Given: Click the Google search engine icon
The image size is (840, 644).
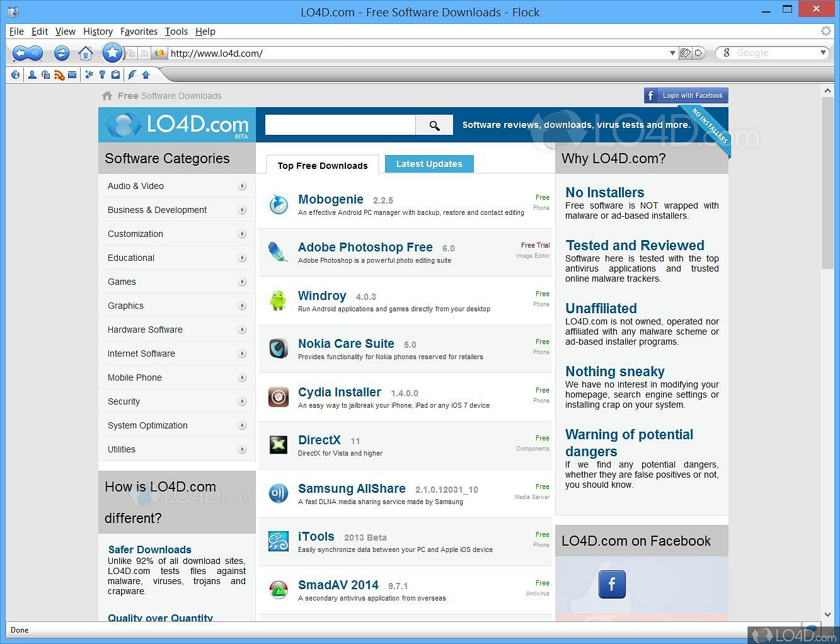Looking at the screenshot, I should tap(727, 53).
